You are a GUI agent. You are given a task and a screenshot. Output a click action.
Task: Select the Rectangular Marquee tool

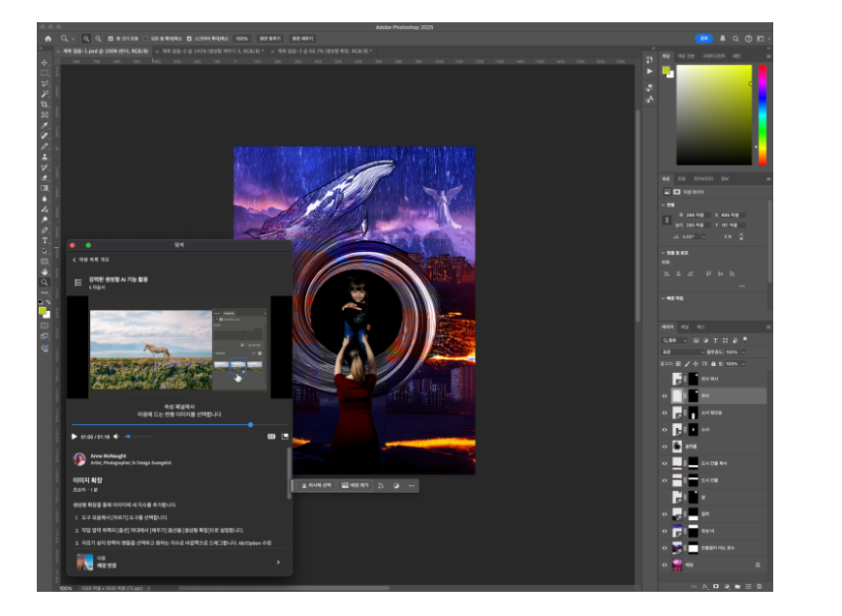pos(45,73)
